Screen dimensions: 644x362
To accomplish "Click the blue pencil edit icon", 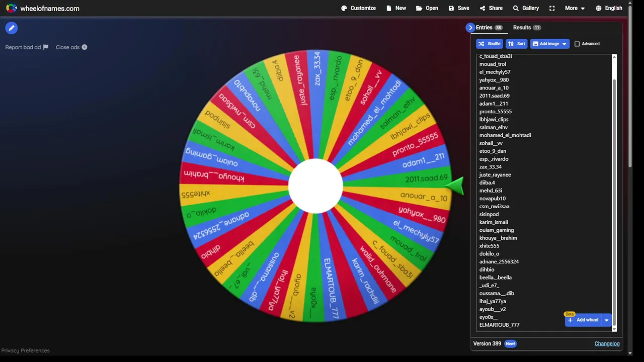I will tap(12, 28).
